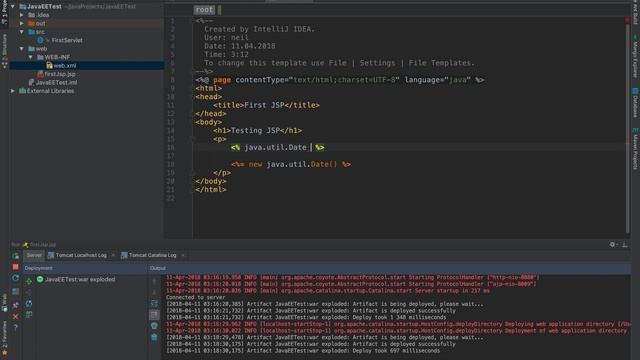Viewport: 640px width, 360px height.
Task: Click the page contentType directive line
Action: pos(340,80)
